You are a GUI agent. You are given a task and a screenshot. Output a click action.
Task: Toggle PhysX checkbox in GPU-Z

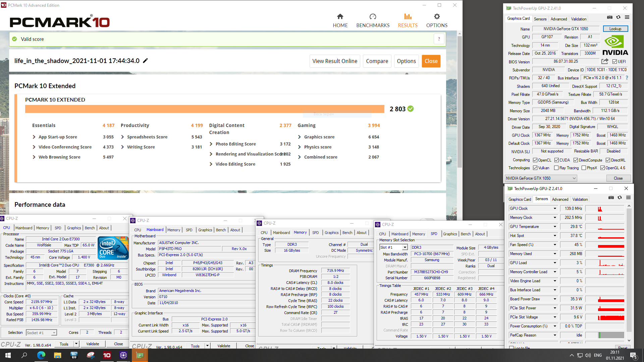pyautogui.click(x=584, y=168)
